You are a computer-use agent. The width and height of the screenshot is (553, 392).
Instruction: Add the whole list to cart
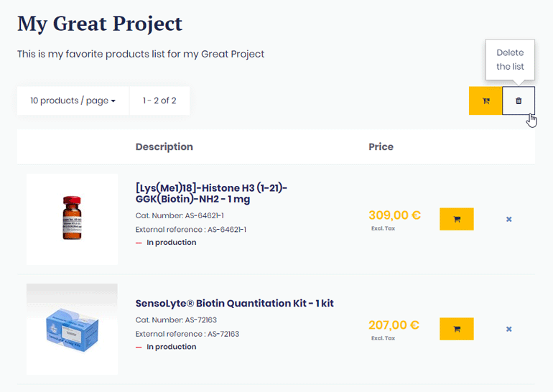point(485,101)
